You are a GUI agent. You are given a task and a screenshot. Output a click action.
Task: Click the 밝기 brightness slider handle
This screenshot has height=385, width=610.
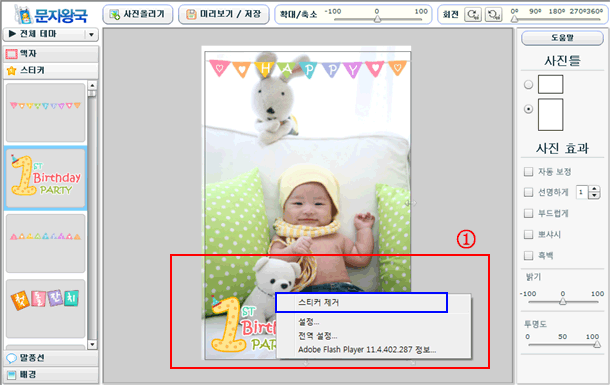pyautogui.click(x=563, y=301)
